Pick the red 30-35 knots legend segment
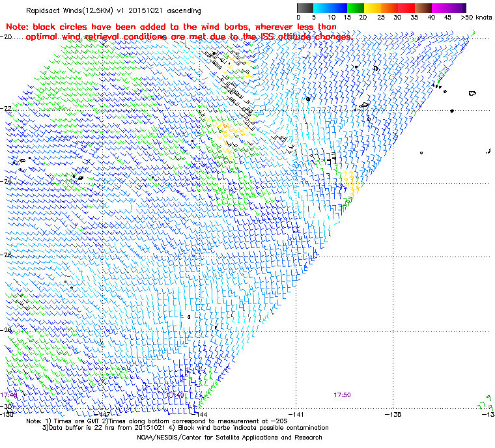Viewport: 495px width, 448px height. click(406, 8)
